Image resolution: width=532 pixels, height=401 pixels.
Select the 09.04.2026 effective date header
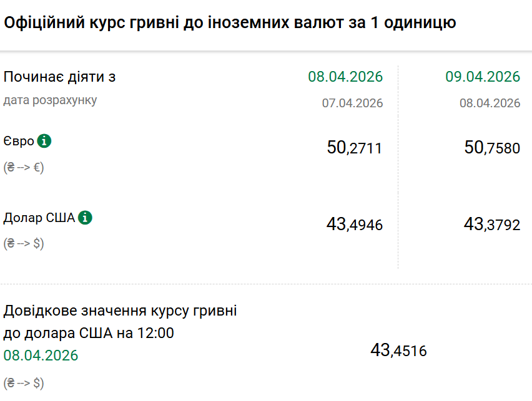click(x=483, y=77)
